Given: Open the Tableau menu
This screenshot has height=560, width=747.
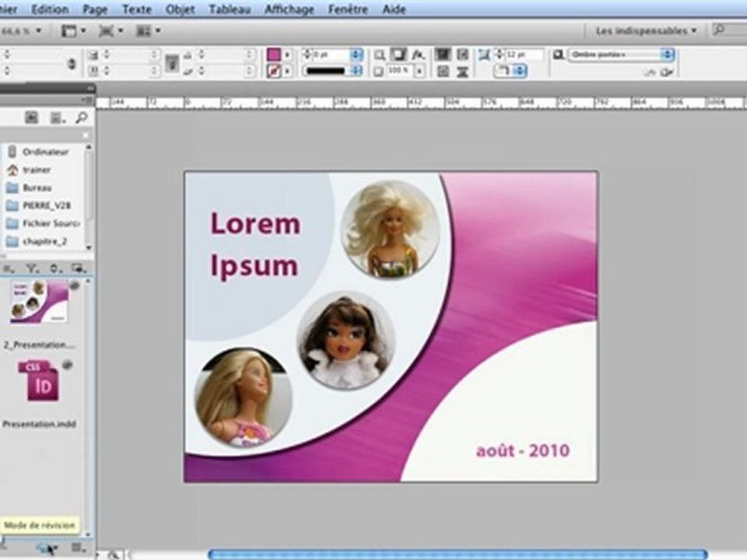Looking at the screenshot, I should pyautogui.click(x=230, y=9).
